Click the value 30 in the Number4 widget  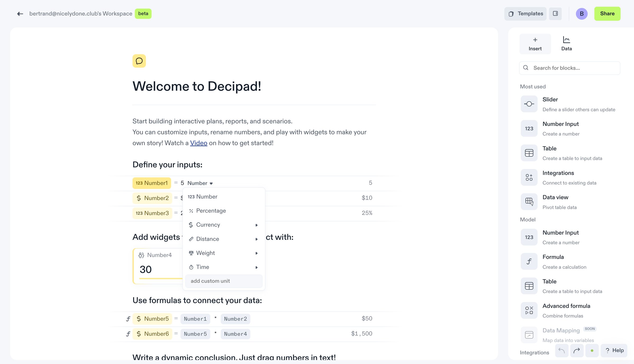click(146, 270)
